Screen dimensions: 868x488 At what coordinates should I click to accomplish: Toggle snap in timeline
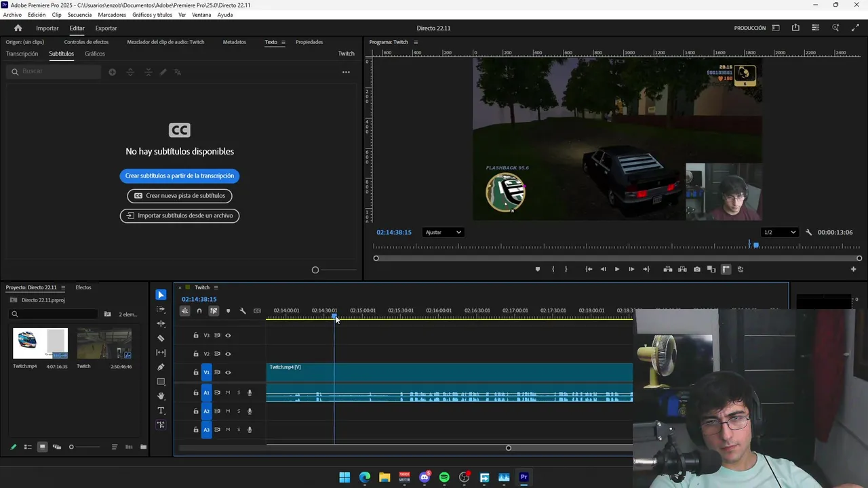(199, 311)
